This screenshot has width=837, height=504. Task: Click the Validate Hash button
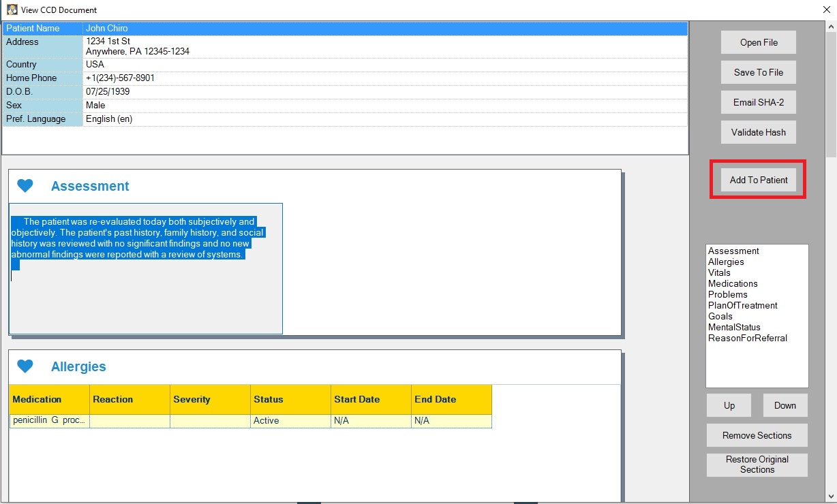click(x=758, y=132)
